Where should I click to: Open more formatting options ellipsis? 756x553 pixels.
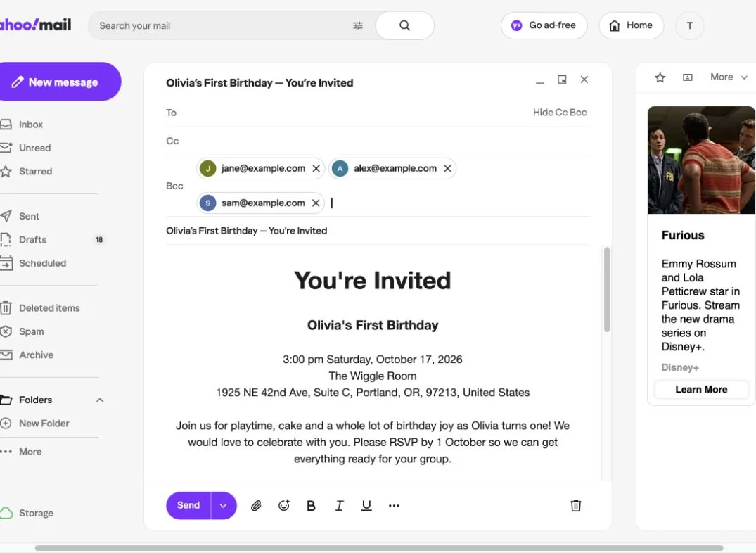(394, 505)
